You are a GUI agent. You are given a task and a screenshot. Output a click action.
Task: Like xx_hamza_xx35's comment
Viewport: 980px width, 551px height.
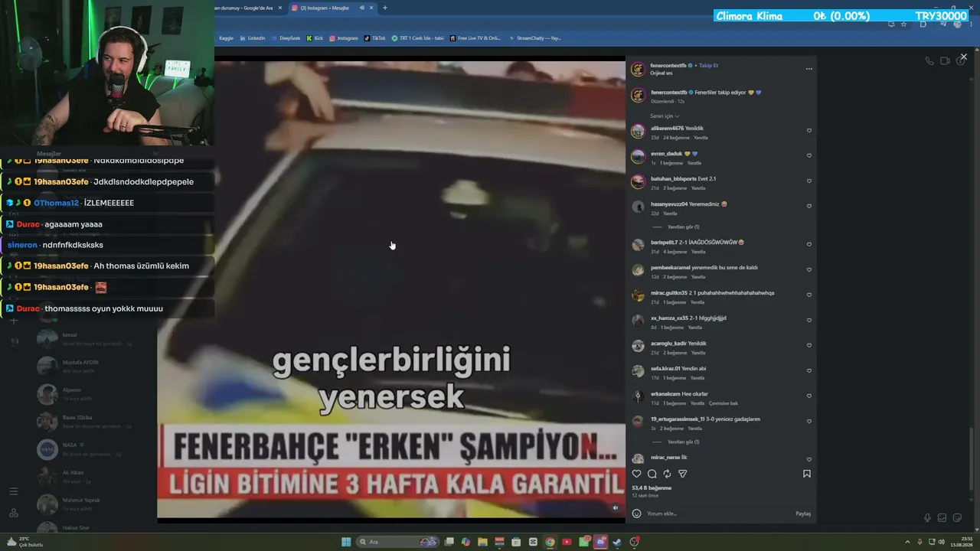[808, 321]
